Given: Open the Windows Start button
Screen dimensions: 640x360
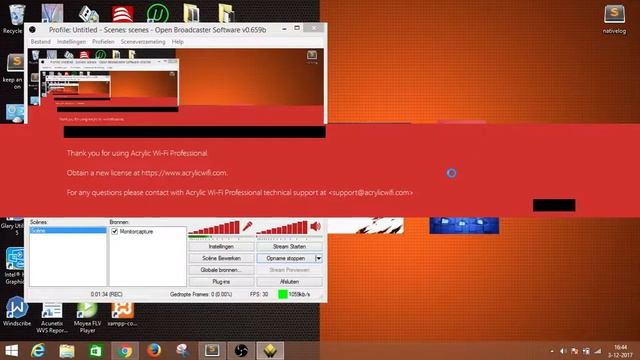Looking at the screenshot, I should 11,351.
